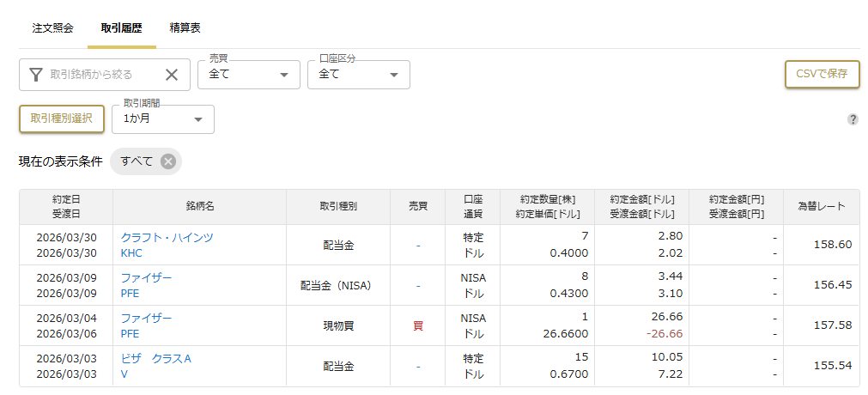Viewport: 868px width, 395px height.
Task: Switch to the 注文照会 tab
Action: [x=52, y=28]
